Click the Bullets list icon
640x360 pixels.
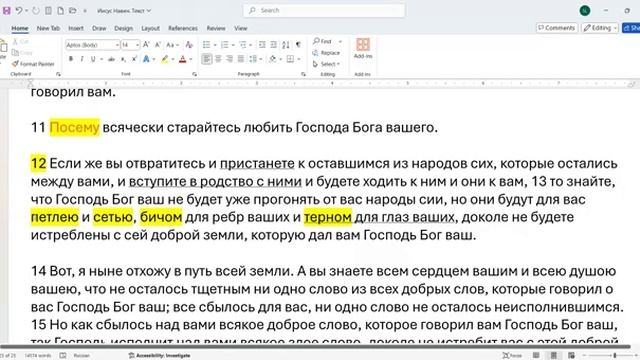207,45
